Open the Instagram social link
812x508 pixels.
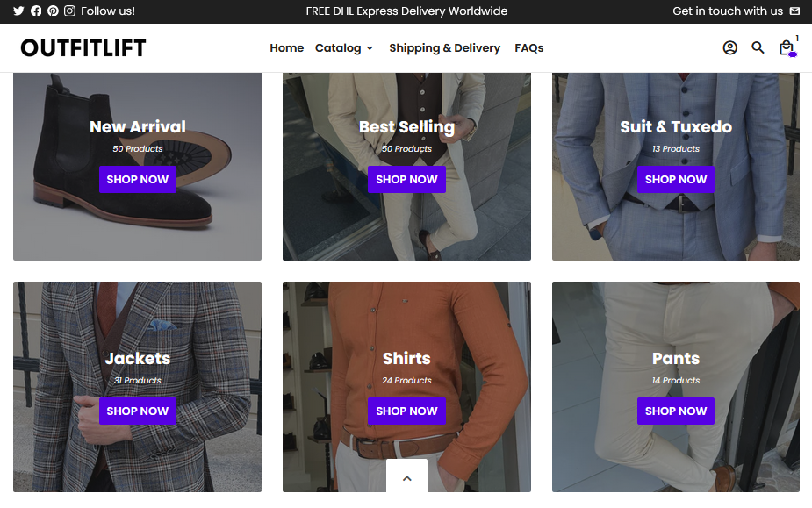tap(70, 11)
